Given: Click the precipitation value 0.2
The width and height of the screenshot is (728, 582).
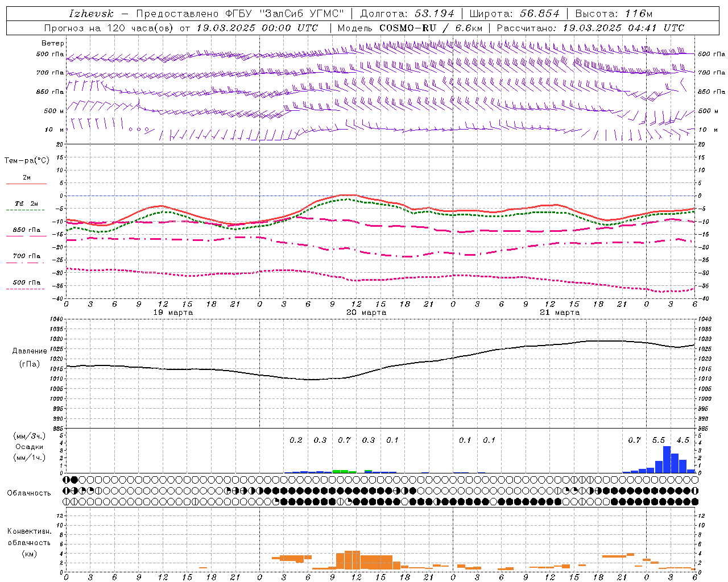Looking at the screenshot, I should coord(296,440).
